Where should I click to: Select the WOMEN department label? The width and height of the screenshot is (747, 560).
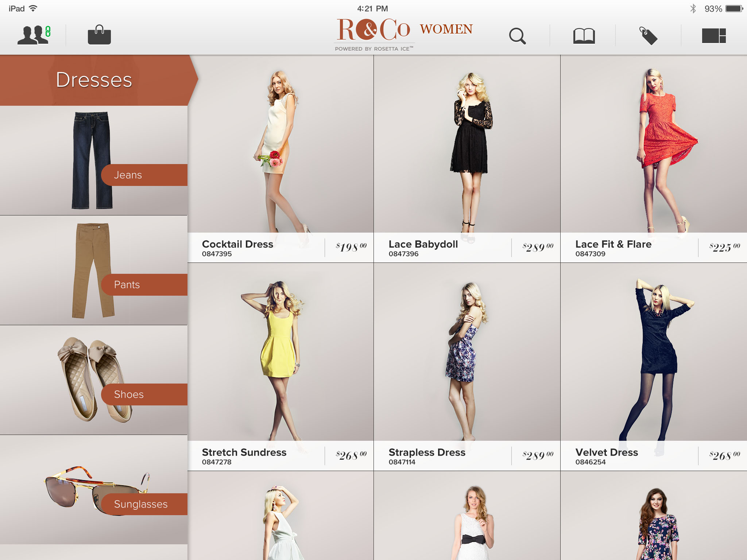pyautogui.click(x=446, y=29)
